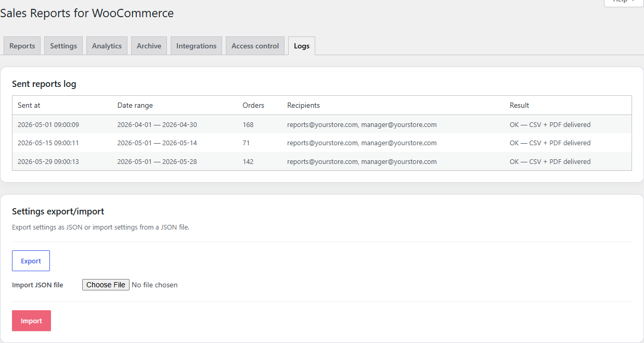Click date range 2026-05-01 — 2026-05-28
Screen dimensions: 644x343
(157, 162)
